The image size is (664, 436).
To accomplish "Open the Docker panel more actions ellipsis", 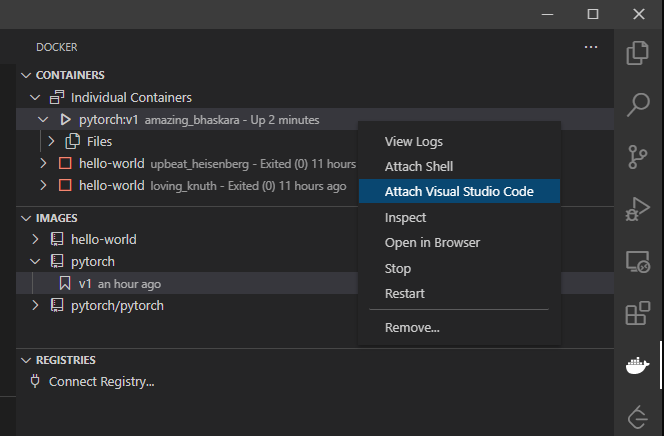I will [x=591, y=46].
